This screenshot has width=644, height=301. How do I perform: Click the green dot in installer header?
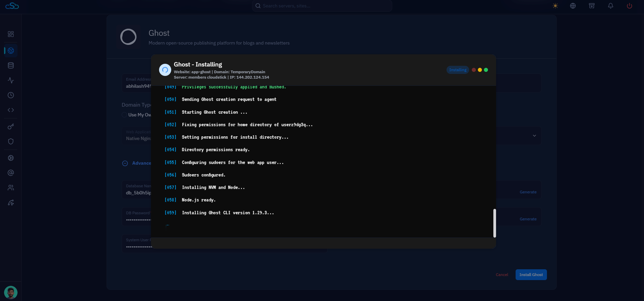(x=486, y=70)
